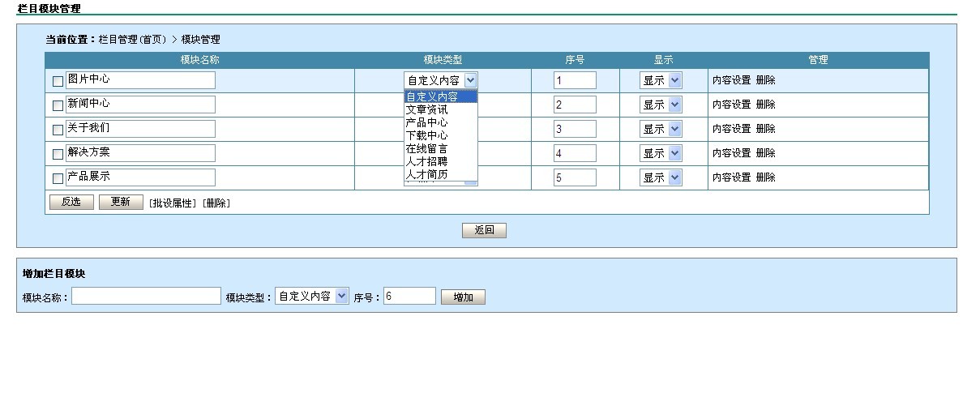Click 删除 link in the 新闻中心 row
Viewport: 980px width, 393px height.
coord(765,105)
